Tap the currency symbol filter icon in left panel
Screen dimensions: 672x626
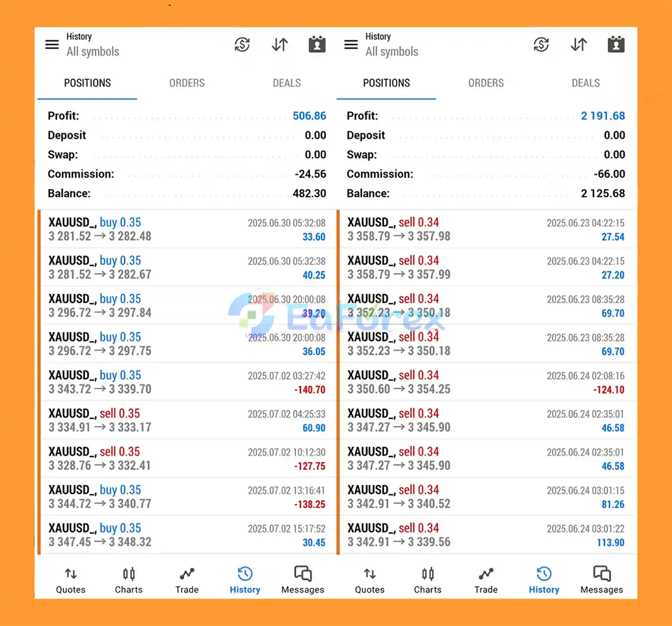point(242,45)
